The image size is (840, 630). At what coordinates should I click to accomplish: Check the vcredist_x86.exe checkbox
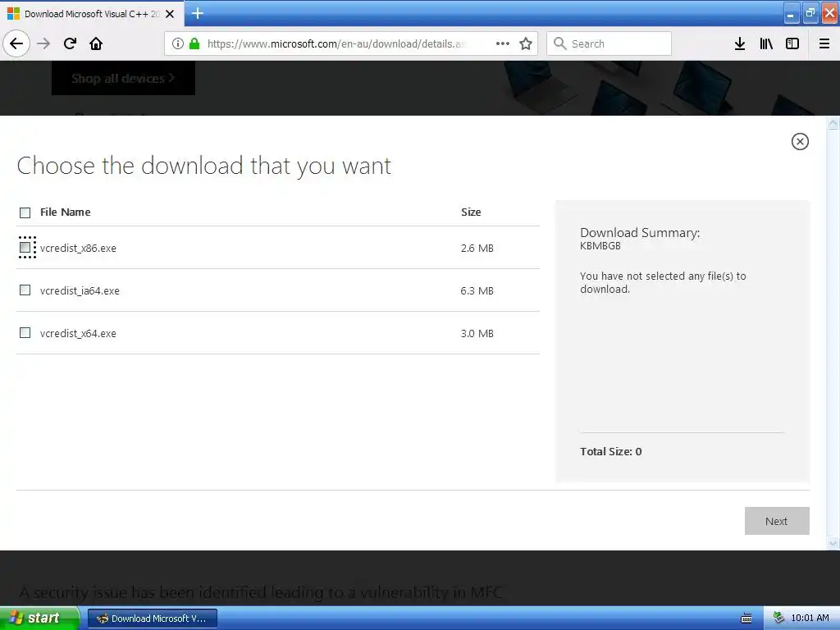[25, 248]
